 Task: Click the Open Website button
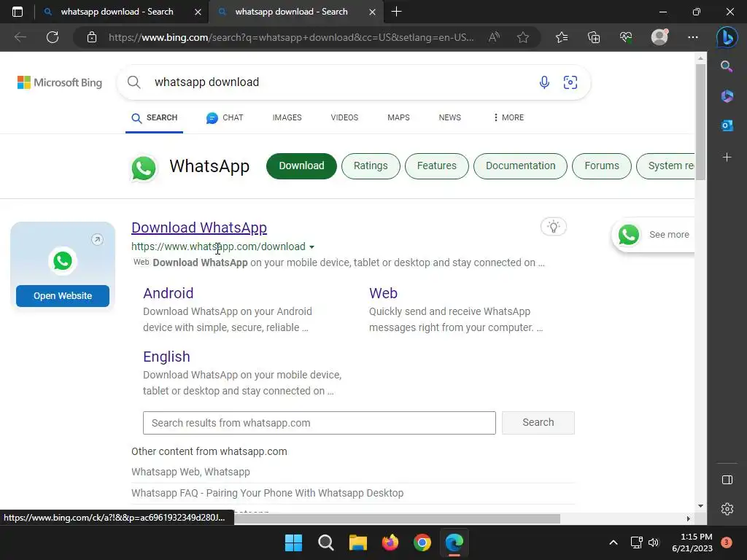[63, 296]
